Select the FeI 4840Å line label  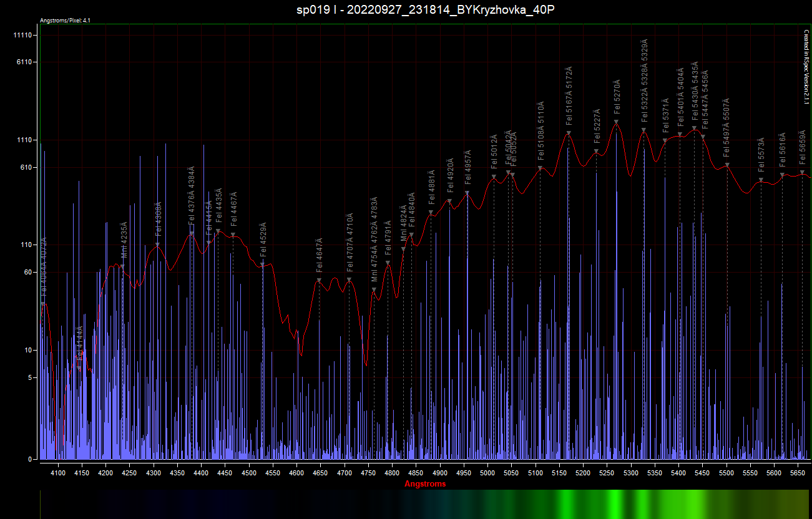pos(412,210)
